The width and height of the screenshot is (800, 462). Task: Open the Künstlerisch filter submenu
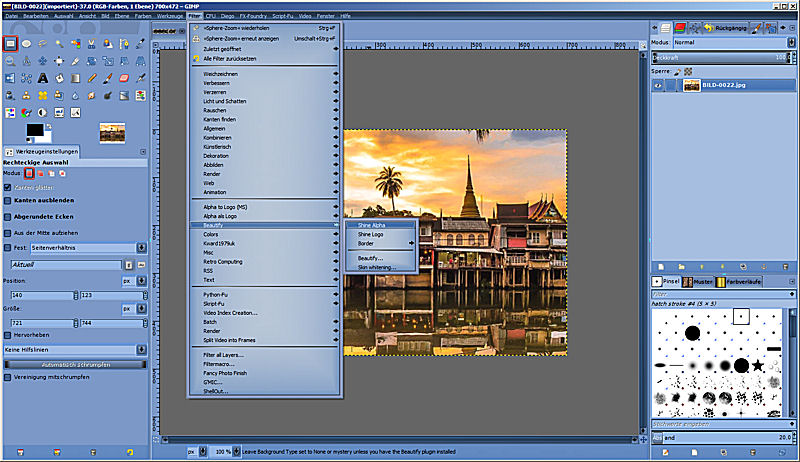(x=264, y=147)
